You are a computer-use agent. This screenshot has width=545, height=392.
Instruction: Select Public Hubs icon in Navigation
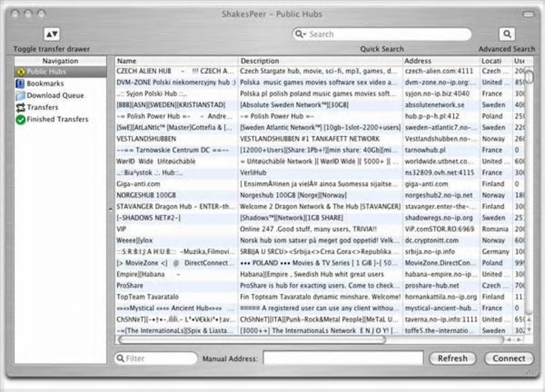point(20,72)
